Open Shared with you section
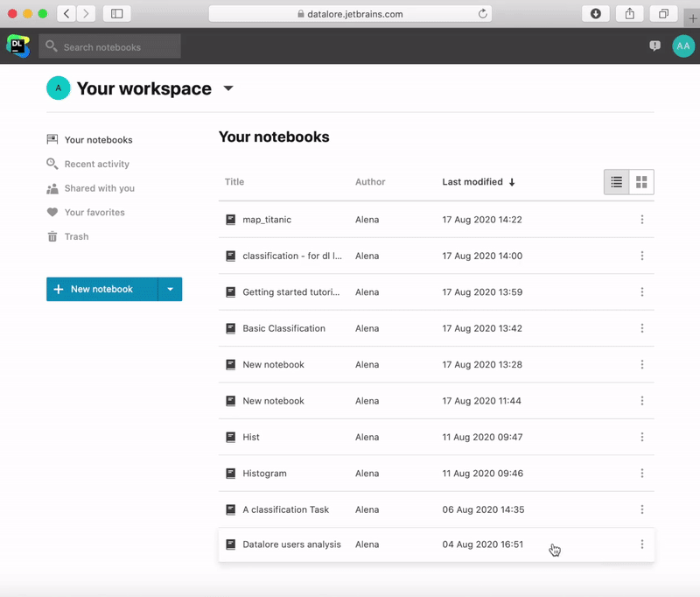The height and width of the screenshot is (597, 700). (100, 188)
